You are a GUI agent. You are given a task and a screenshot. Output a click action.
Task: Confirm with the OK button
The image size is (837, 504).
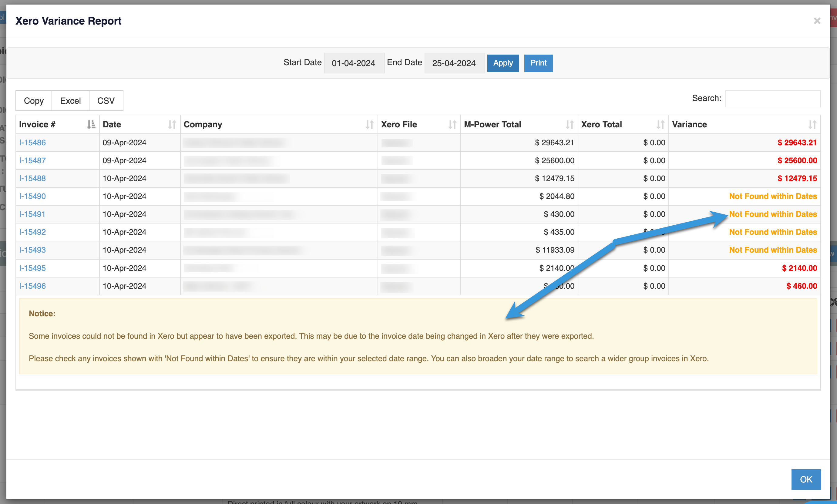pos(806,479)
